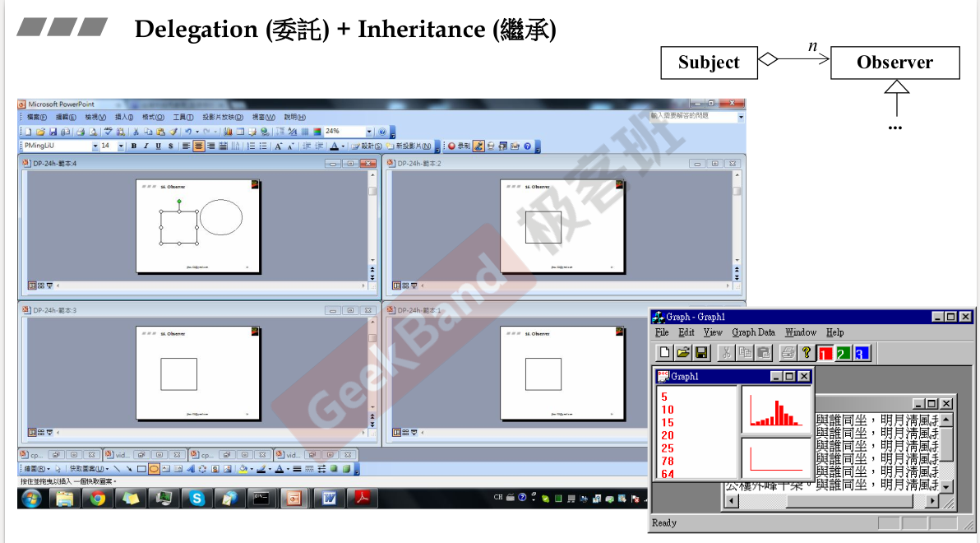The image size is (980, 543).
Task: Toggle Underline formatting in PowerPoint
Action: 158,146
